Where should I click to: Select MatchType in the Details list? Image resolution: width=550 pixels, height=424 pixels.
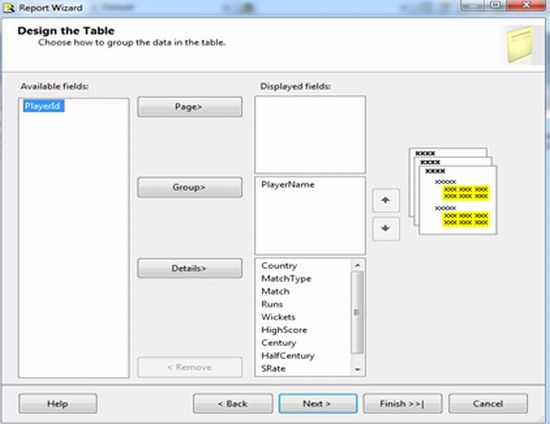click(x=286, y=278)
